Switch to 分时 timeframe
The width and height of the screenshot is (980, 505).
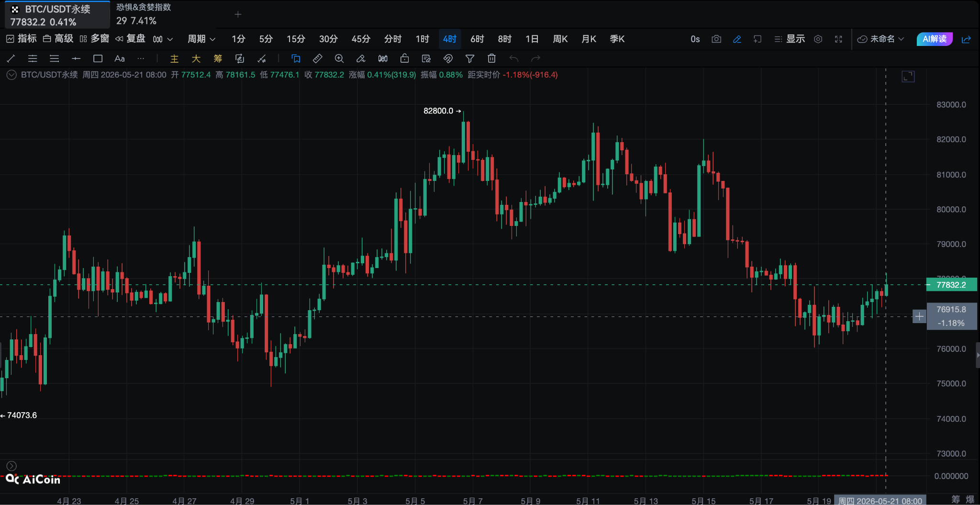(393, 39)
